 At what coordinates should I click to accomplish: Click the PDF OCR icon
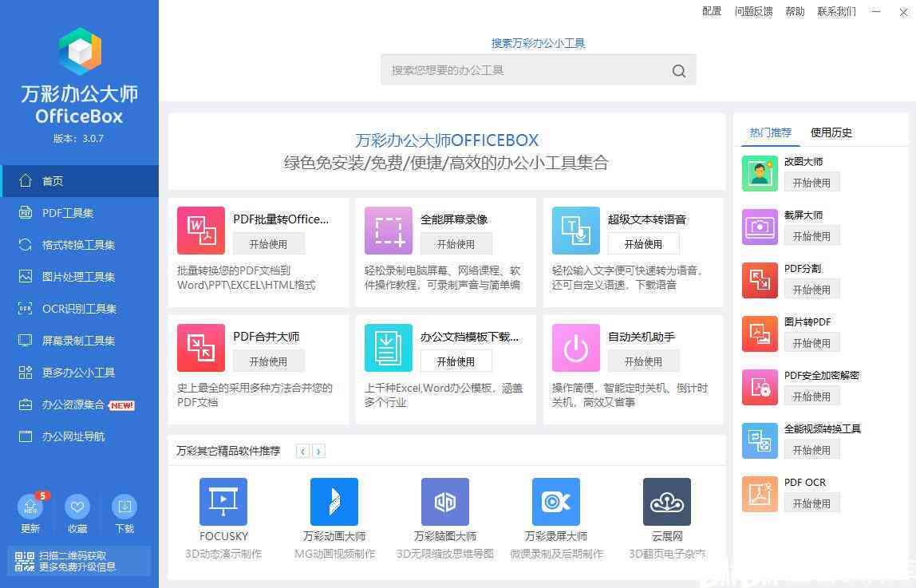point(760,494)
